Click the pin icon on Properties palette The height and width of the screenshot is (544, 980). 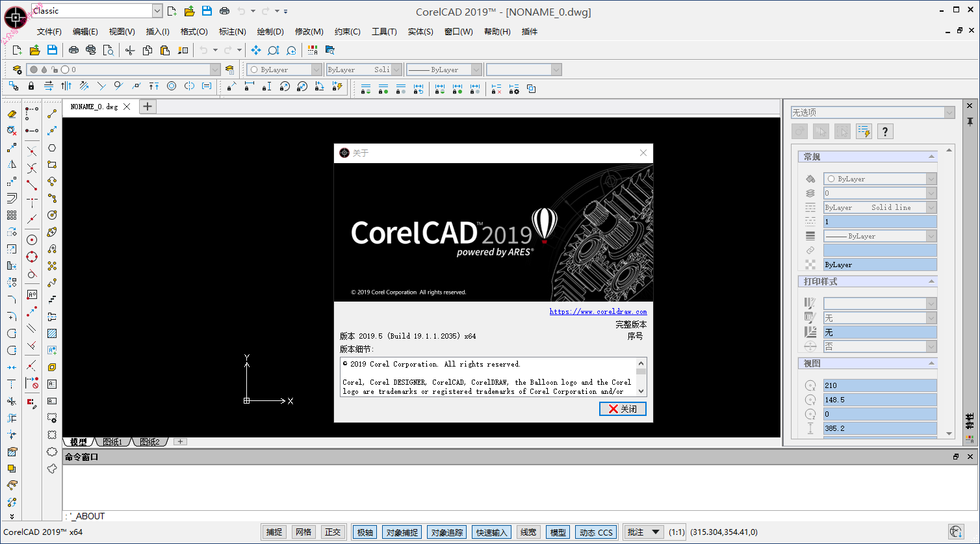[970, 122]
